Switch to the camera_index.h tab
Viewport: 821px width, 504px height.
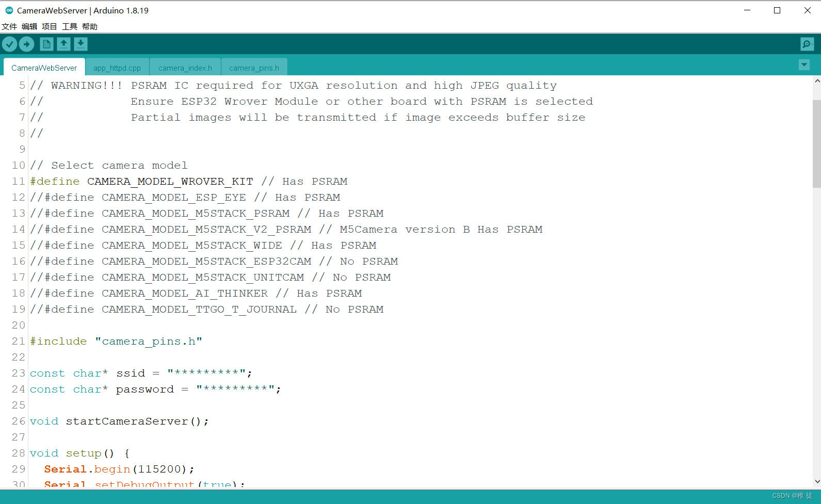185,68
